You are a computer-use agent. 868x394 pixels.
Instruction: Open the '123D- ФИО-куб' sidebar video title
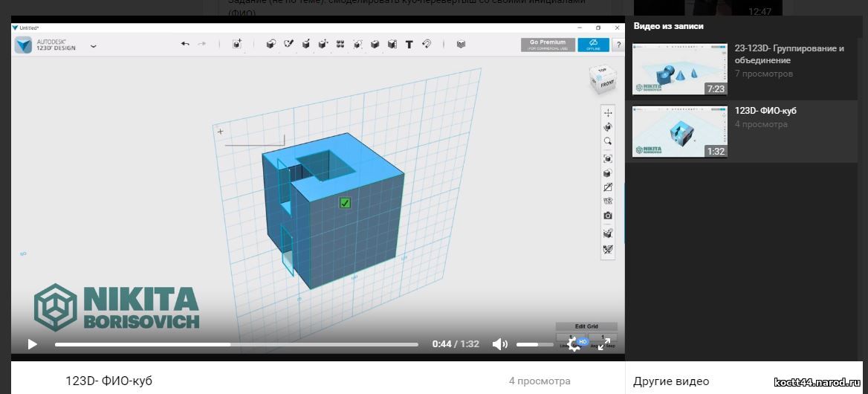(x=765, y=111)
